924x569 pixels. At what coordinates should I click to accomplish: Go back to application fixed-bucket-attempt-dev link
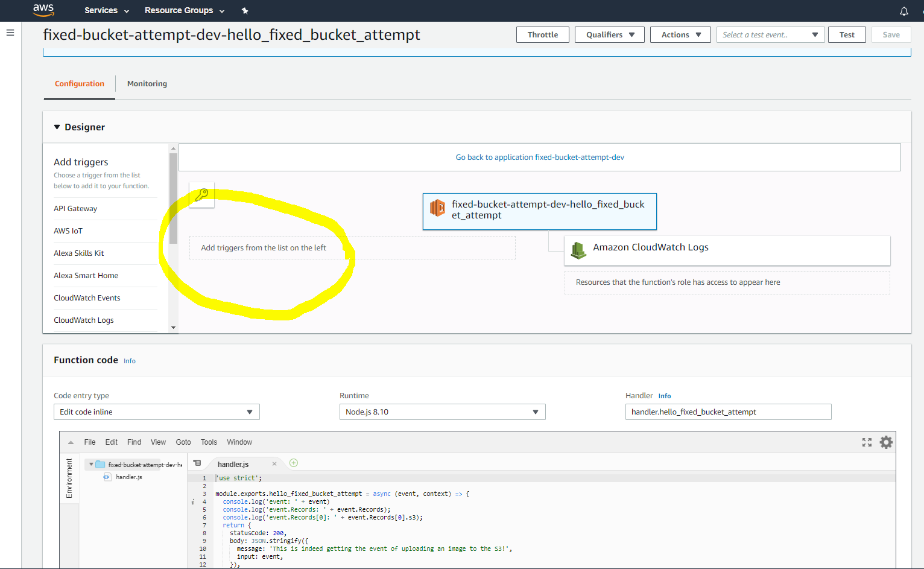(x=540, y=157)
